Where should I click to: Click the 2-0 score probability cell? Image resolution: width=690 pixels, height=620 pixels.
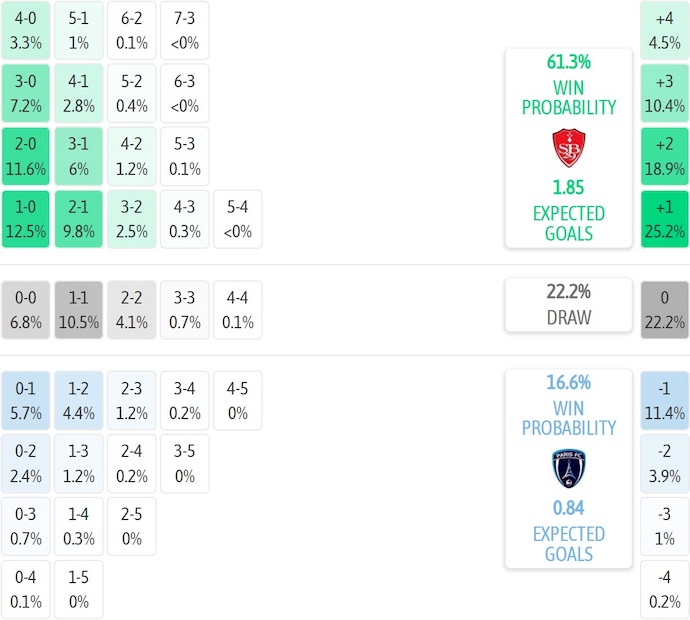[x=25, y=157]
